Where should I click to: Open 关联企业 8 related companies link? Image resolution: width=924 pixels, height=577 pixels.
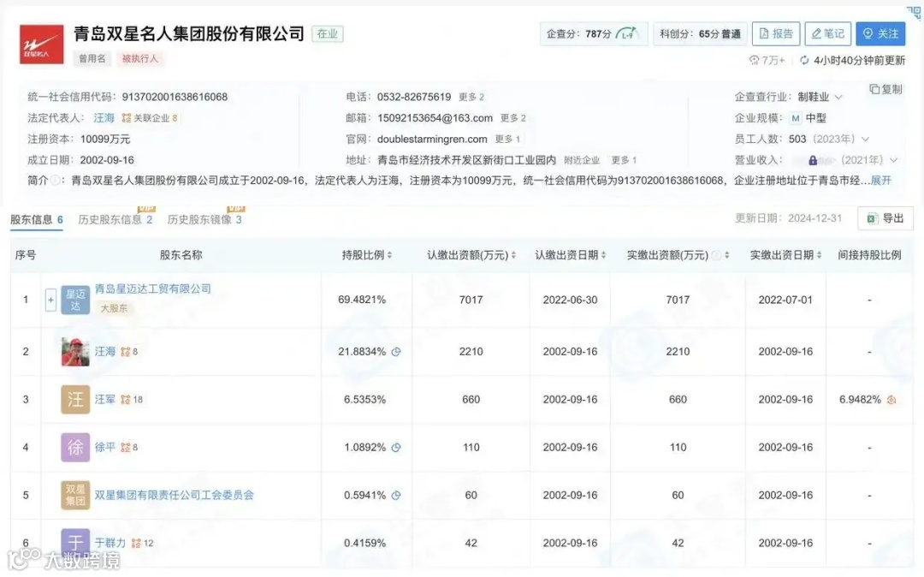tap(150, 118)
